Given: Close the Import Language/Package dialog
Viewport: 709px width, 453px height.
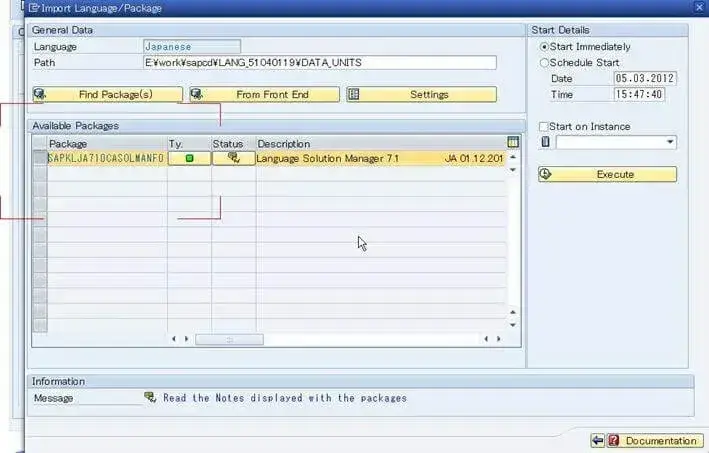Looking at the screenshot, I should point(700,7).
